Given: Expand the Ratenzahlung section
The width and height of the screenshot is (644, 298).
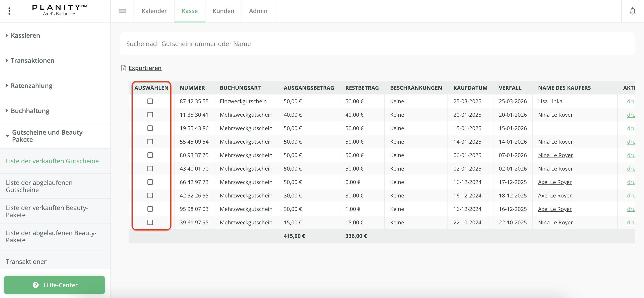Looking at the screenshot, I should (x=32, y=86).
